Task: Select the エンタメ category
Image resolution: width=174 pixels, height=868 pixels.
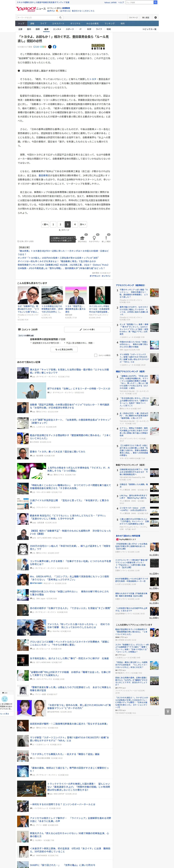Action: click(57, 29)
